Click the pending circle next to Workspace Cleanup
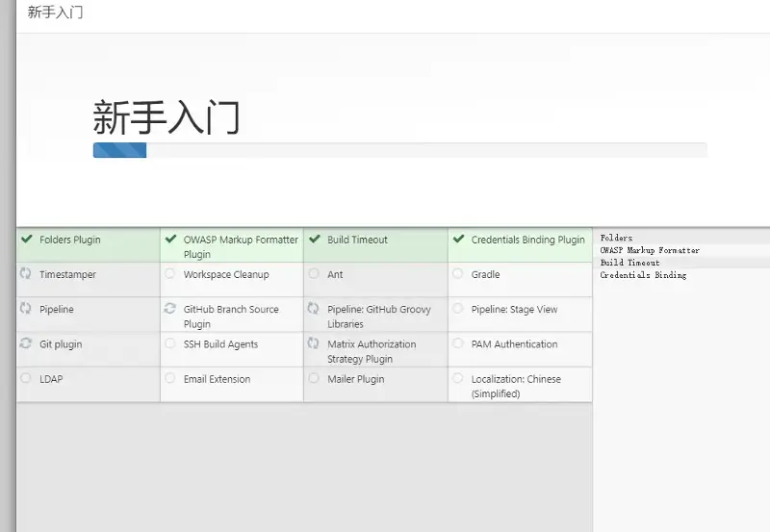The width and height of the screenshot is (770, 532). click(170, 273)
